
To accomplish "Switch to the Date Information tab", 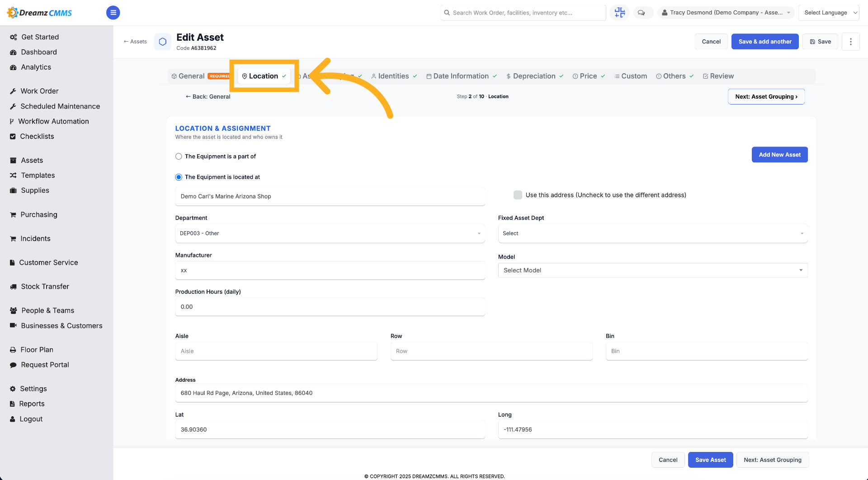I will click(x=461, y=76).
